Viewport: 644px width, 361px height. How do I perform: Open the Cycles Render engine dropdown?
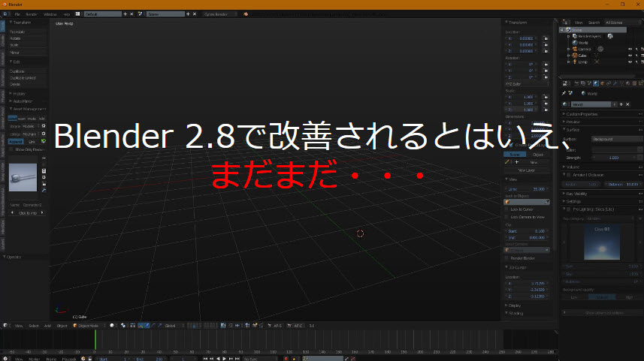pos(220,14)
